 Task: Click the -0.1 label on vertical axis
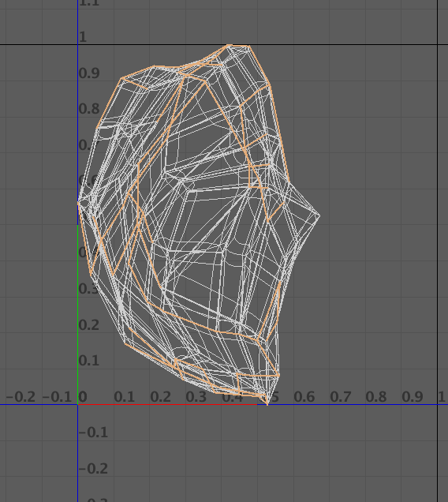tap(93, 433)
